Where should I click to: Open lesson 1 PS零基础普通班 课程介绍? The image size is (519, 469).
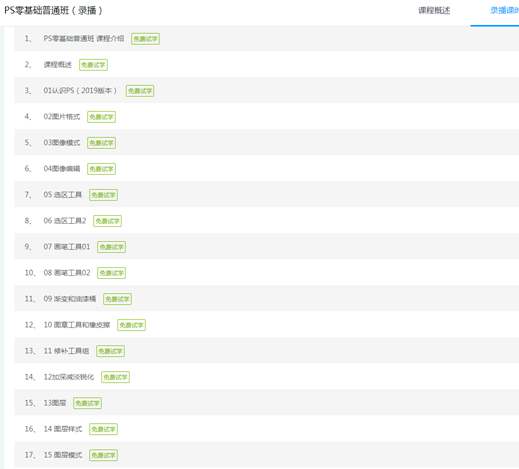click(84, 38)
